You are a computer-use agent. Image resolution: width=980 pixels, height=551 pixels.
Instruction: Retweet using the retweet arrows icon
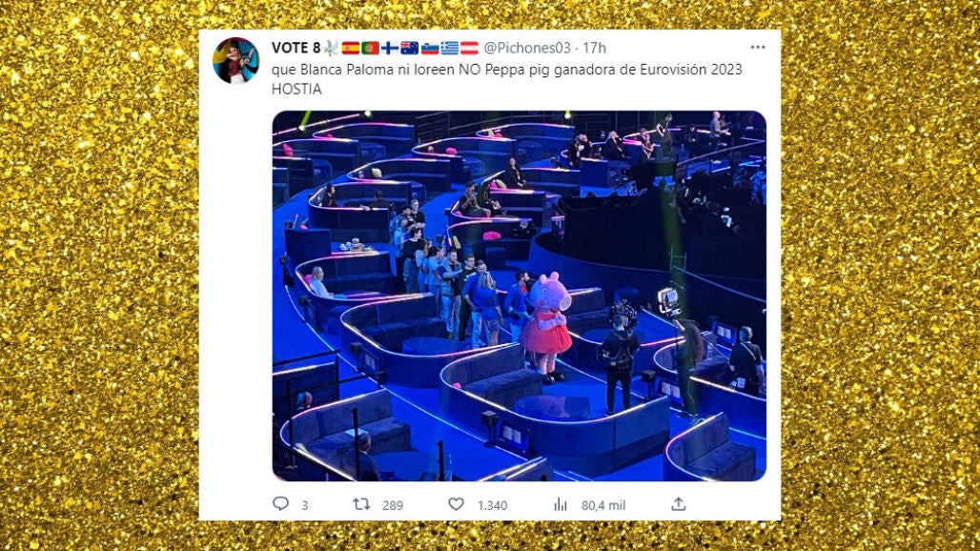point(361,504)
